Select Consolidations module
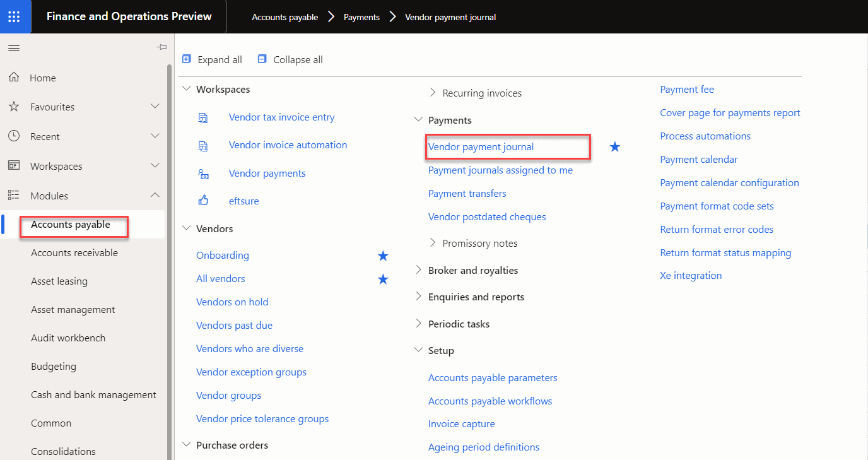 click(x=64, y=452)
